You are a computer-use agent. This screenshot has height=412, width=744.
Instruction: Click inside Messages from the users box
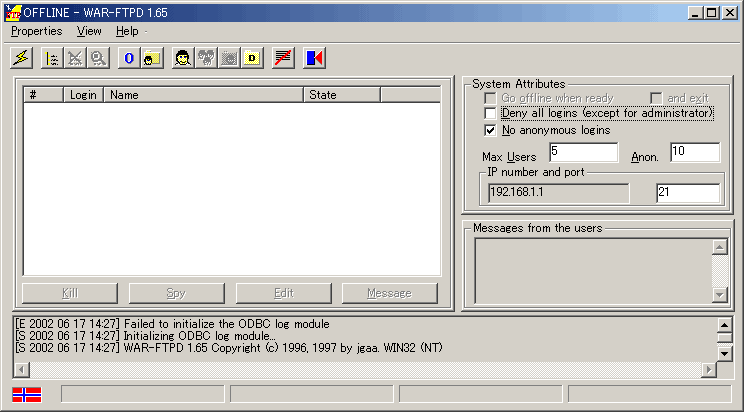click(593, 271)
